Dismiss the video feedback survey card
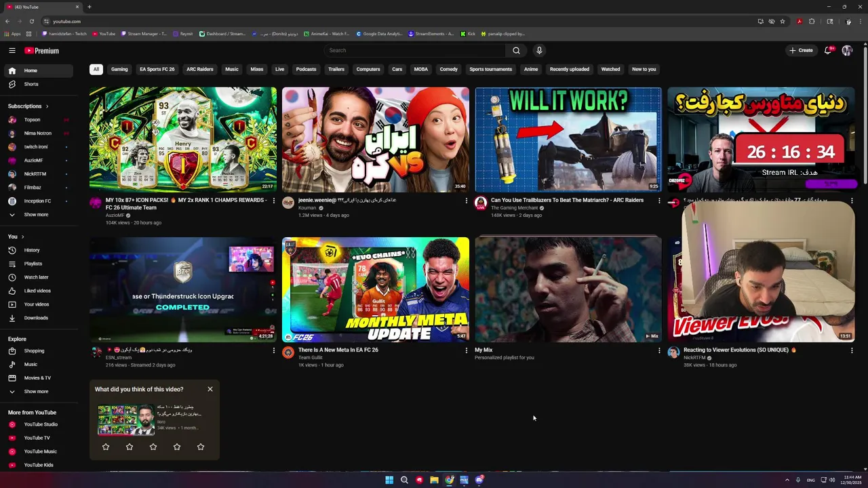Image resolution: width=868 pixels, height=488 pixels. point(210,389)
